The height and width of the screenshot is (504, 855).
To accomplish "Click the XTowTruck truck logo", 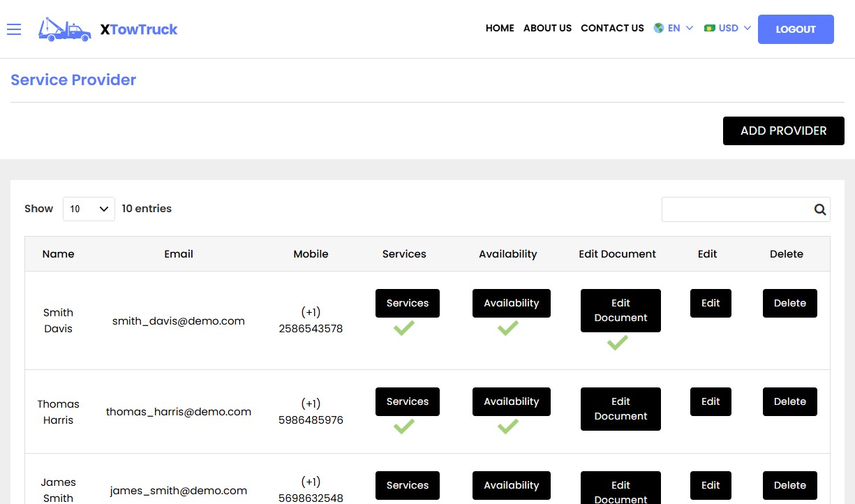I will coord(64,29).
